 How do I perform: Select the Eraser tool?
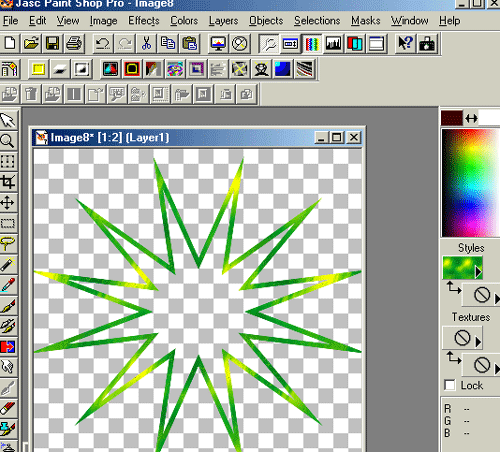[8, 408]
